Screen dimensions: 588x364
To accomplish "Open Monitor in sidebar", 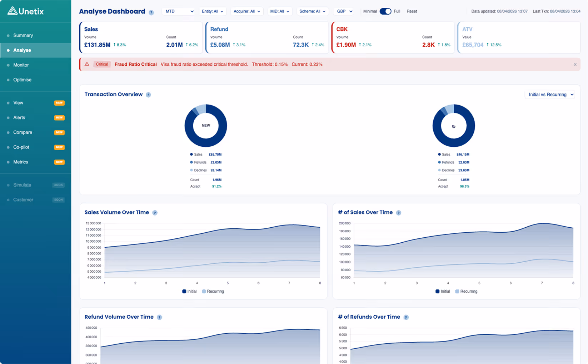I will [36, 65].
